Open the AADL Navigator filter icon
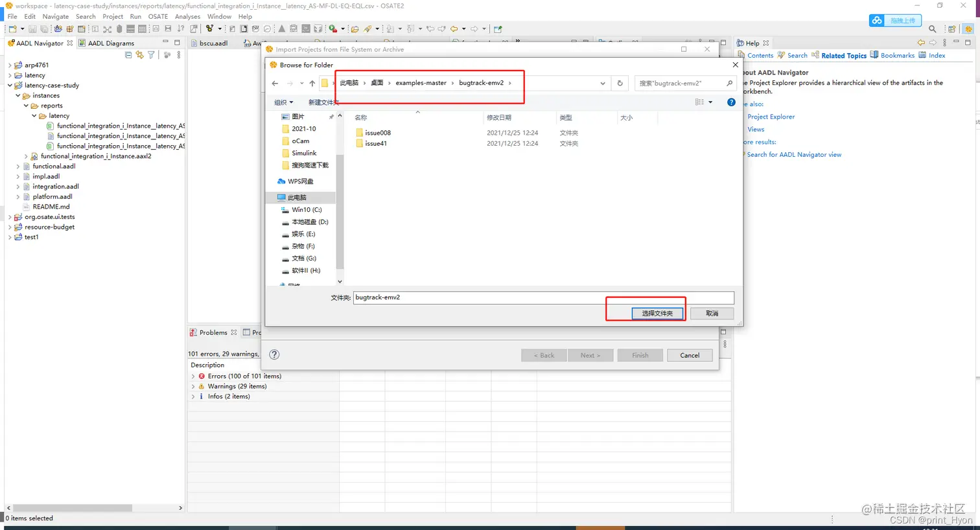Viewport: 980px width, 530px height. click(x=151, y=55)
